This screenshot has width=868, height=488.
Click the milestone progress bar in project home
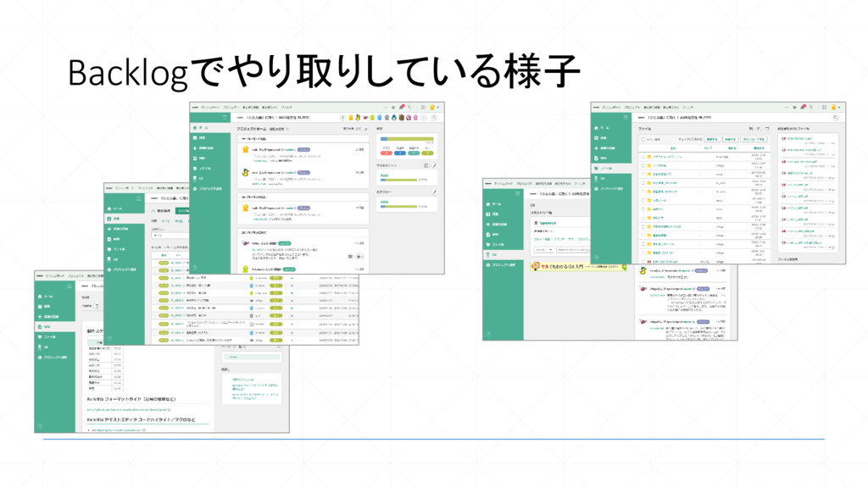click(398, 180)
